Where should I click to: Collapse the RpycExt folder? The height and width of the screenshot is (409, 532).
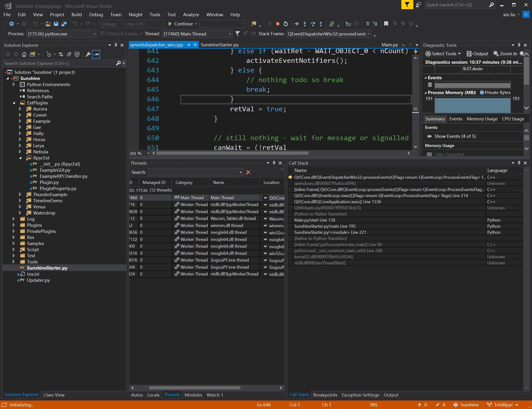point(20,158)
